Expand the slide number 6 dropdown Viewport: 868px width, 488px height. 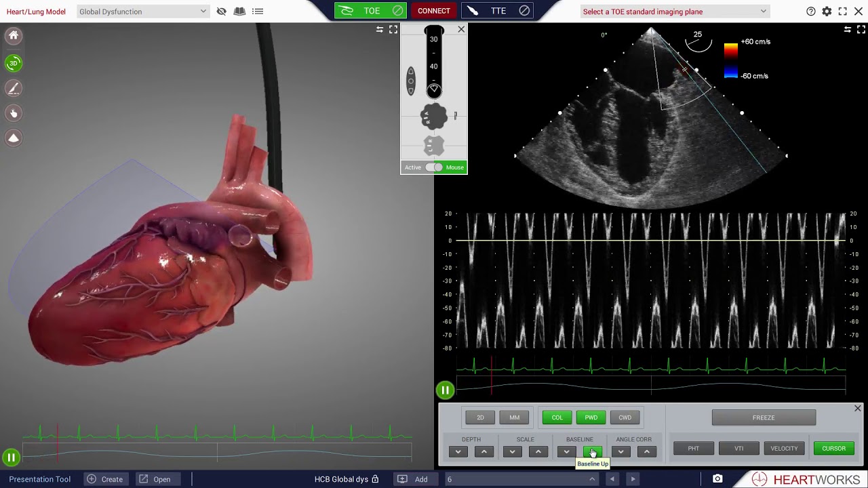point(521,479)
